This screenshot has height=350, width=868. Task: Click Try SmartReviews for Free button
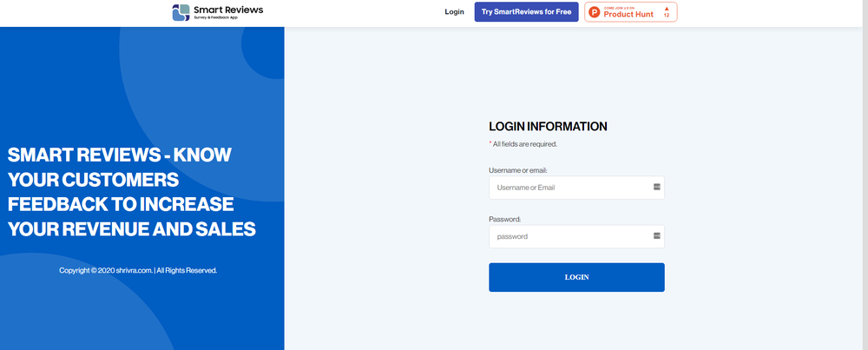[x=526, y=11]
